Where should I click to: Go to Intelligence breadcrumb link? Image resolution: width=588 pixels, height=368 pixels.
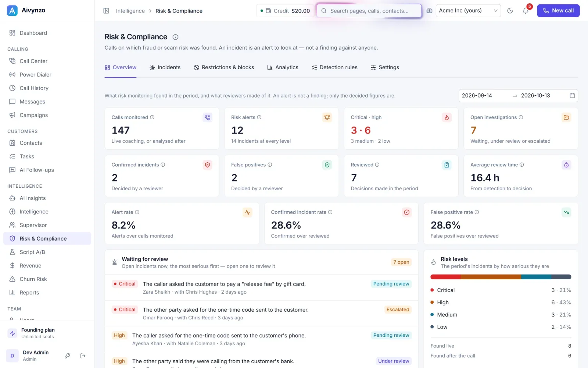(x=130, y=11)
